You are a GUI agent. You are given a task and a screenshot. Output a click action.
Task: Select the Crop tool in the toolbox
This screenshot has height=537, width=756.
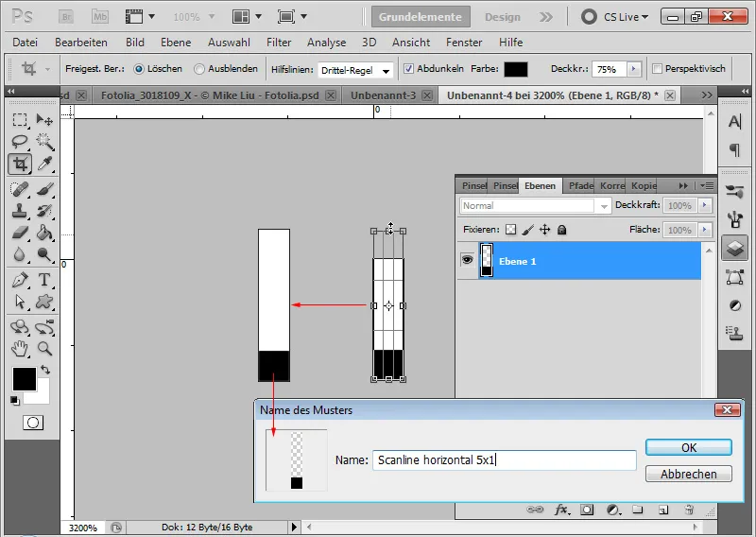(x=20, y=165)
